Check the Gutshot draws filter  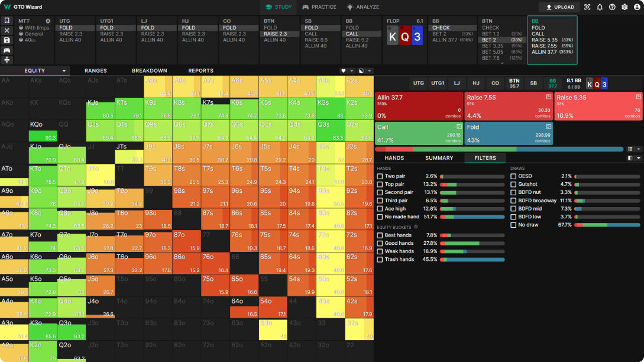[x=514, y=185]
